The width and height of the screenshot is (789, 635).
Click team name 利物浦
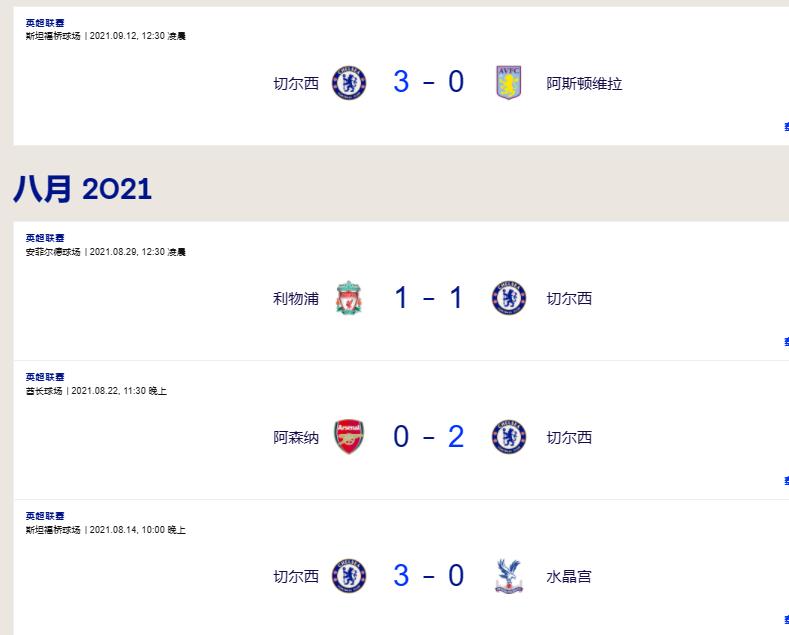(296, 298)
